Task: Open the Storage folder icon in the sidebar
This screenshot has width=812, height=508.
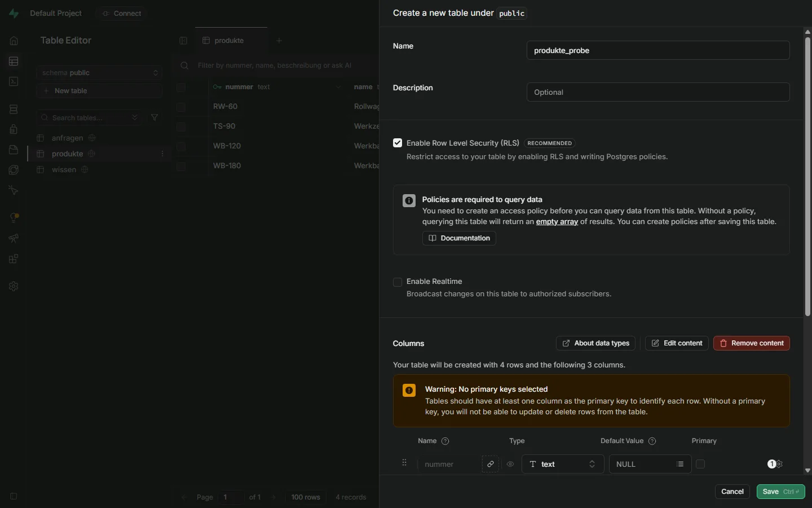Action: click(14, 150)
